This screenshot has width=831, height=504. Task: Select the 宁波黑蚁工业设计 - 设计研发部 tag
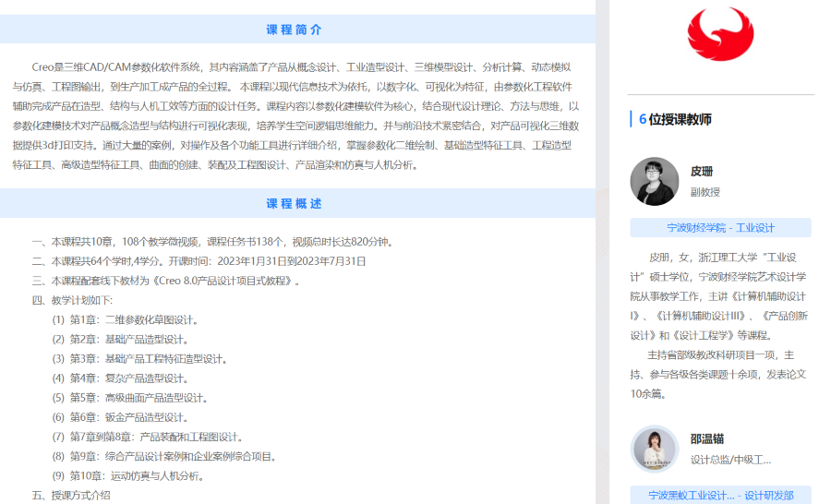pos(720,496)
